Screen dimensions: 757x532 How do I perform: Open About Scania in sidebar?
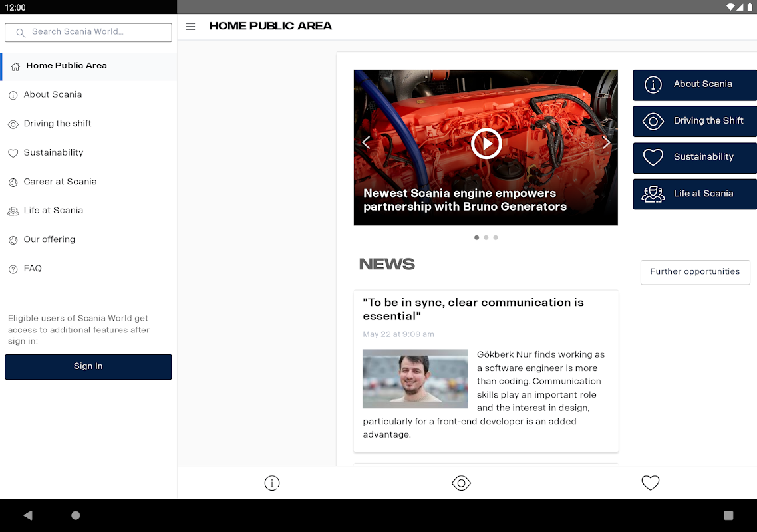click(x=89, y=94)
